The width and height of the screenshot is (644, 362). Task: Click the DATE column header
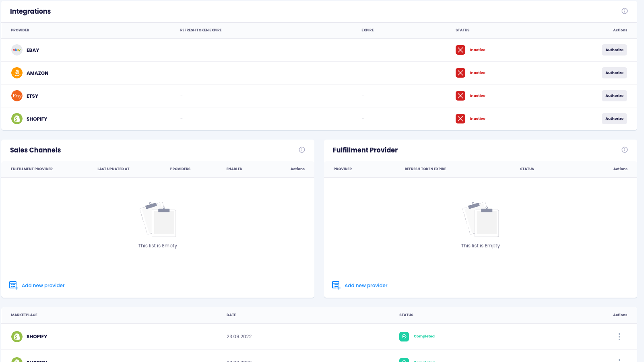click(231, 315)
